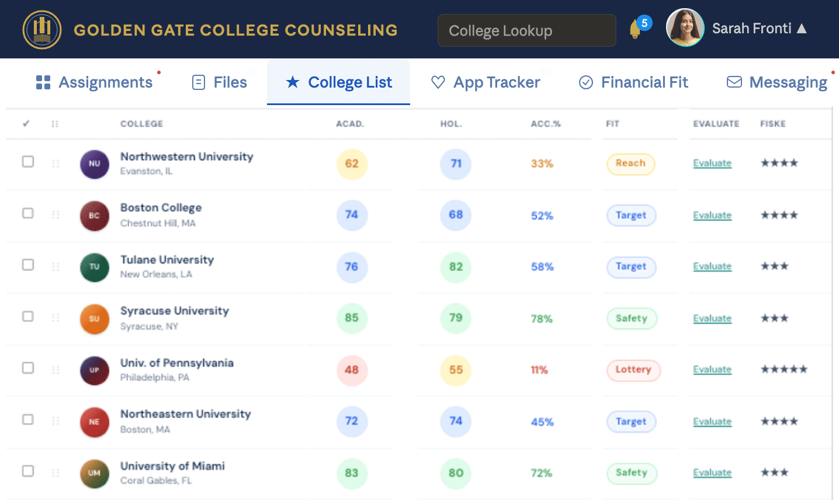Image resolution: width=839 pixels, height=504 pixels.
Task: Click the Syracuse University SU badge
Action: pyautogui.click(x=95, y=319)
